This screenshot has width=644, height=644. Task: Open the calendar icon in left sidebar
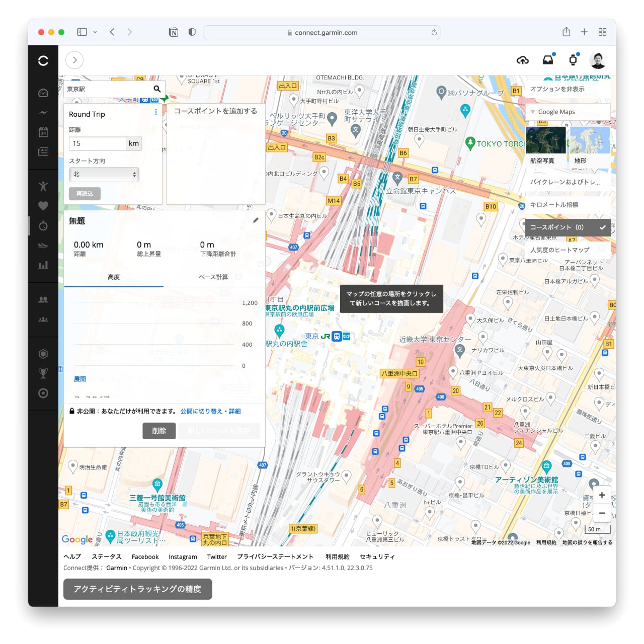point(43,132)
